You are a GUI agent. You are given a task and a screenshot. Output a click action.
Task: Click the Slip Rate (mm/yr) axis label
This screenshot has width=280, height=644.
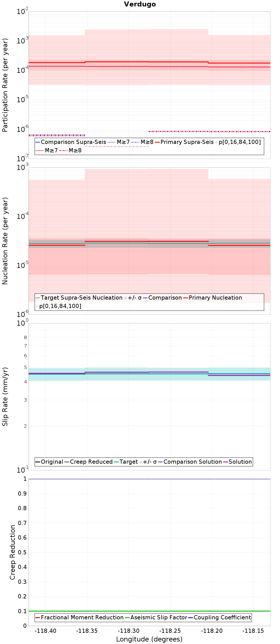click(5, 396)
